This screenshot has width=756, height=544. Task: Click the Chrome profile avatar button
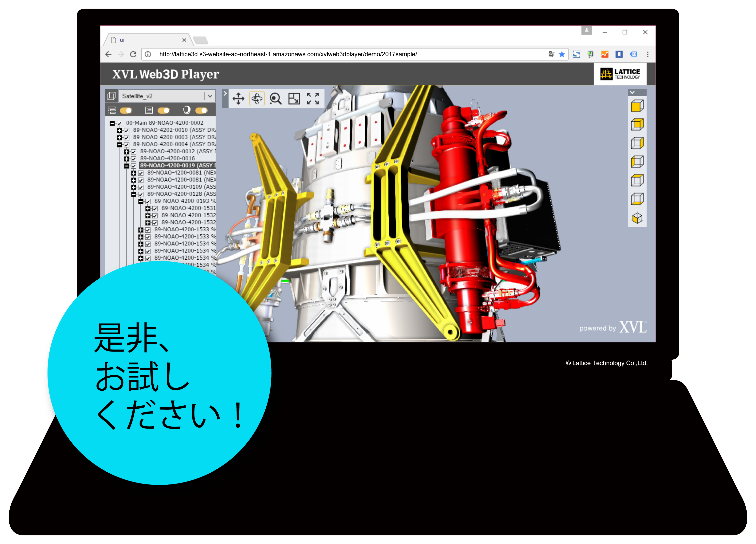pos(587,30)
